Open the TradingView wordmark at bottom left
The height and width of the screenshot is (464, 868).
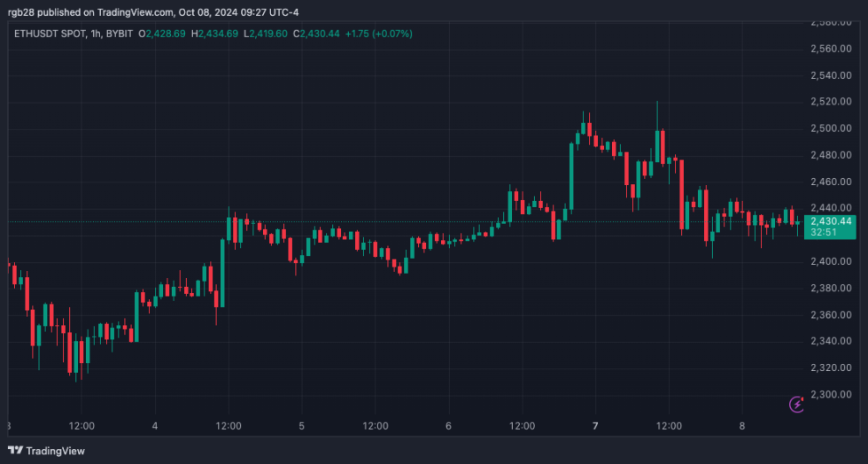[x=55, y=451]
